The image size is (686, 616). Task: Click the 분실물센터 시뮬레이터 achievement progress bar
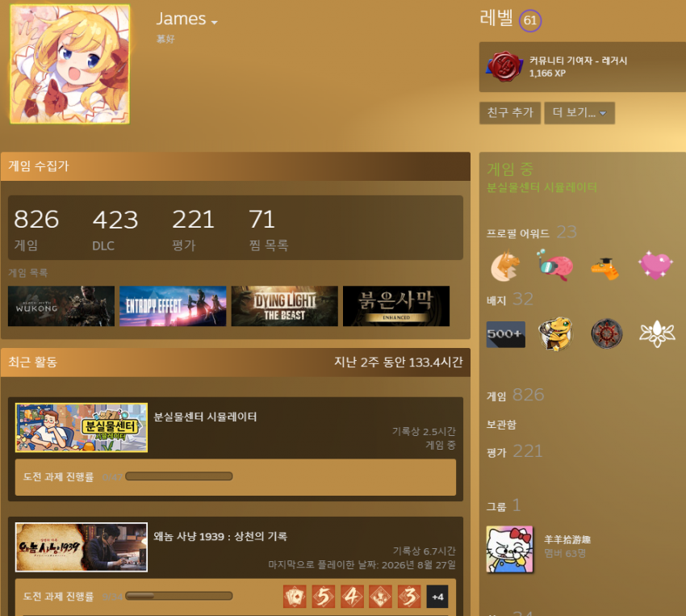point(179,476)
